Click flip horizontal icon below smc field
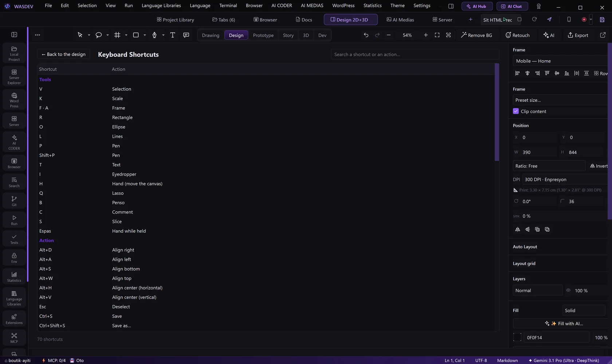Viewport: 612px width, 364px height. point(518,229)
